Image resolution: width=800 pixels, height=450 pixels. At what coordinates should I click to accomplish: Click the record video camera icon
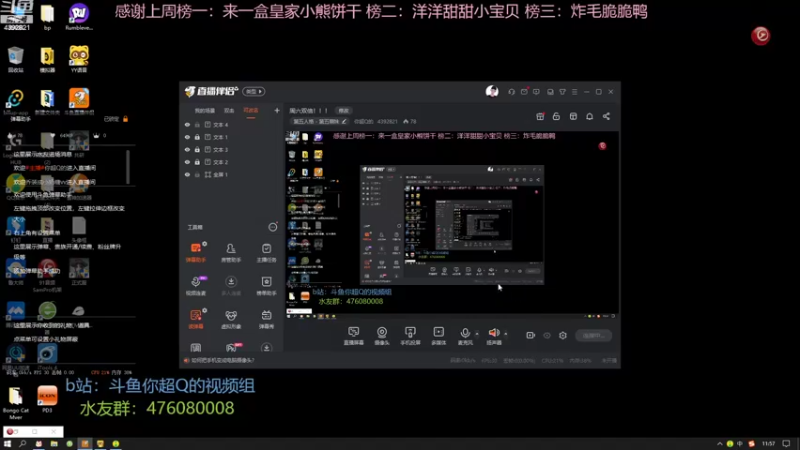point(530,335)
